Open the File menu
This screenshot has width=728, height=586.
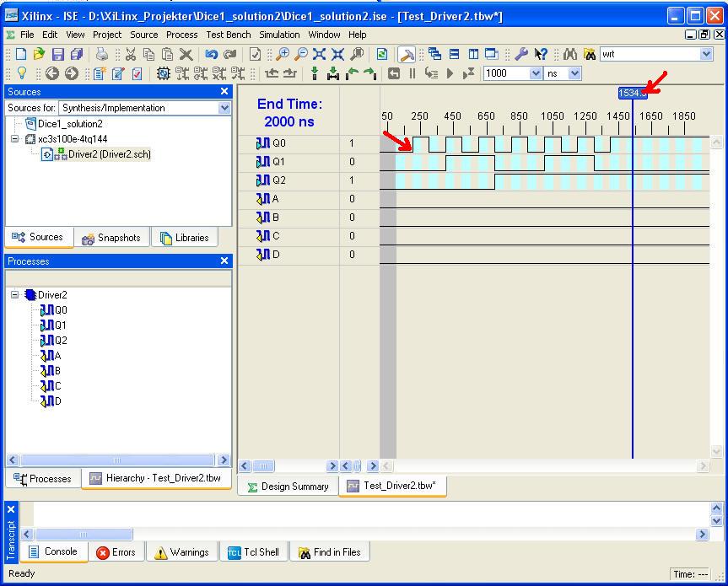click(x=27, y=35)
